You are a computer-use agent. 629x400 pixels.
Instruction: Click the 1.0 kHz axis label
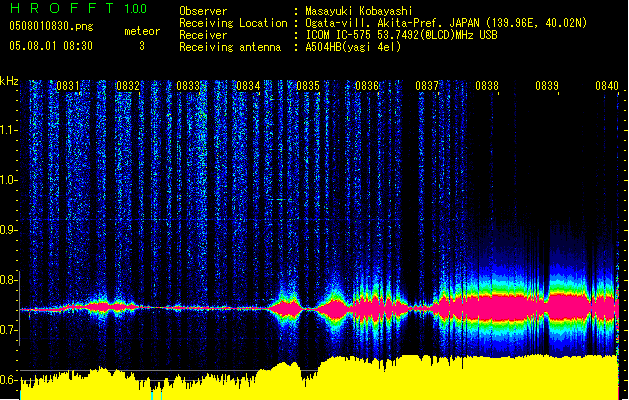click(x=8, y=180)
